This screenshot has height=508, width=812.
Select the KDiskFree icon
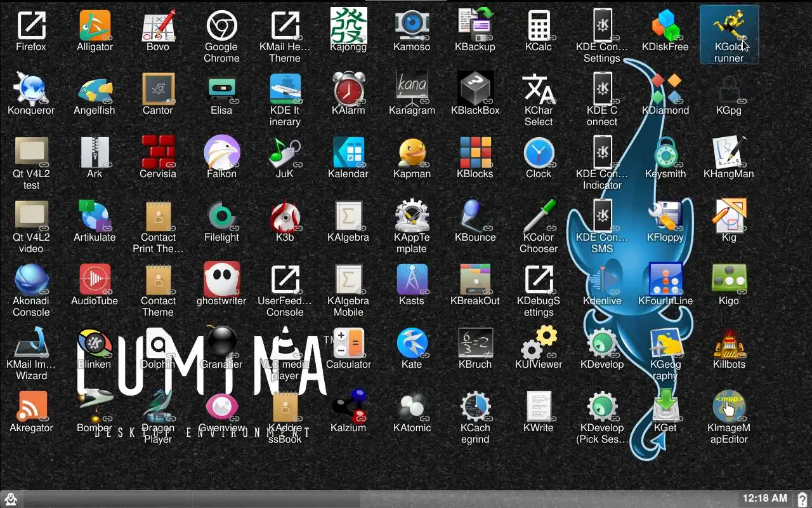(x=665, y=25)
